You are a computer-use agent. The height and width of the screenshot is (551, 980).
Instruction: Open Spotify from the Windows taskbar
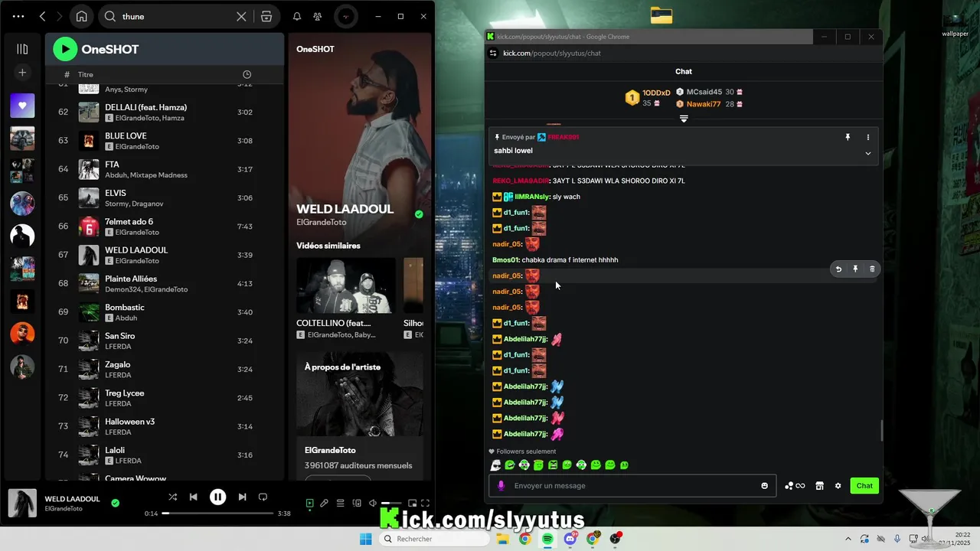click(x=547, y=539)
